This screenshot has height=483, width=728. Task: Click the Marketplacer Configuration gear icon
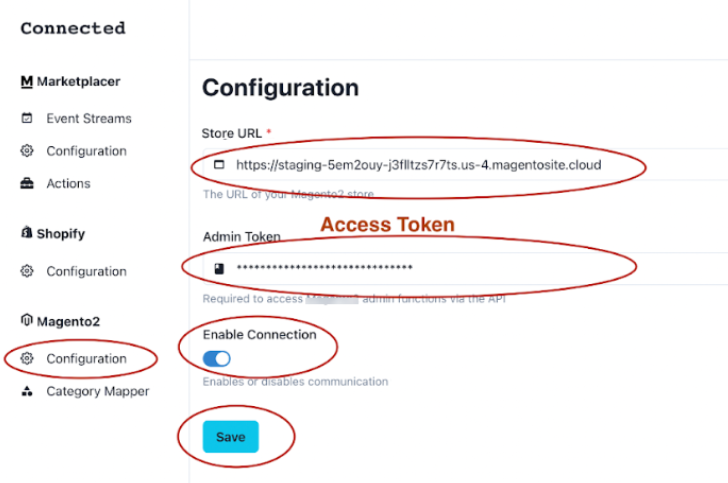(27, 150)
